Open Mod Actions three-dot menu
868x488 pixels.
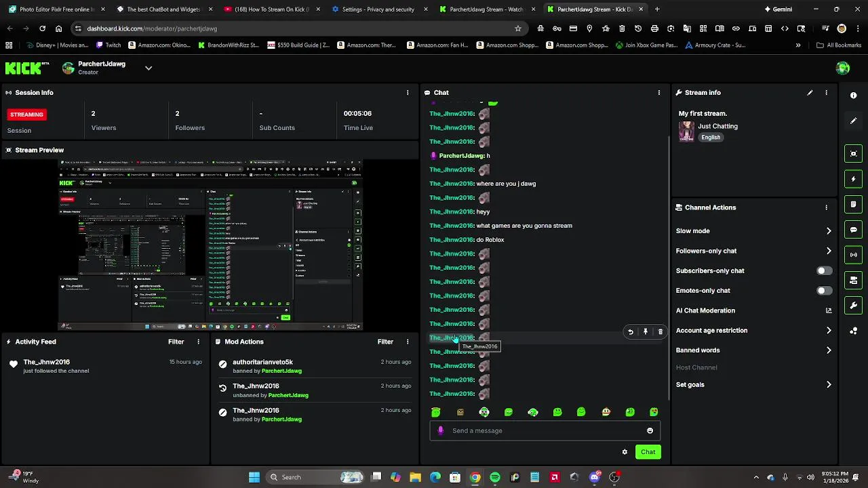(x=408, y=342)
